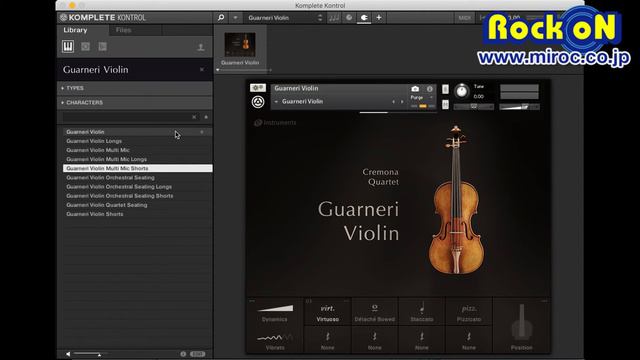The height and width of the screenshot is (360, 640).
Task: Click the browser search input field
Action: (127, 117)
